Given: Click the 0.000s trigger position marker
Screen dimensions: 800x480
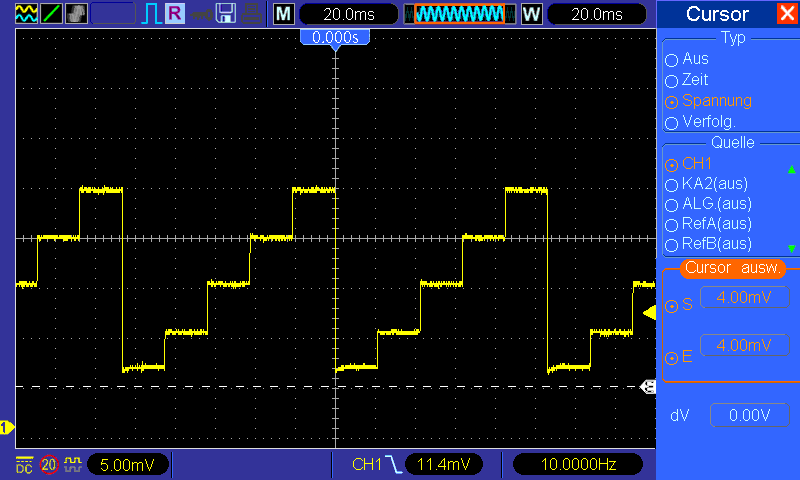Looking at the screenshot, I should 335,39.
